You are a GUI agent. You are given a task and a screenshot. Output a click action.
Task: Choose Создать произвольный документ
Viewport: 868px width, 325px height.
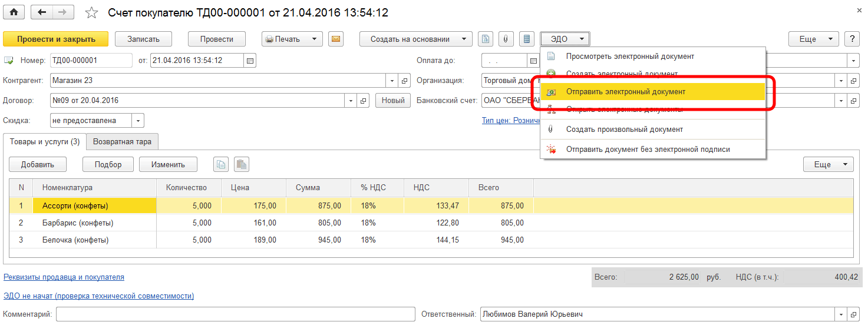coord(653,129)
